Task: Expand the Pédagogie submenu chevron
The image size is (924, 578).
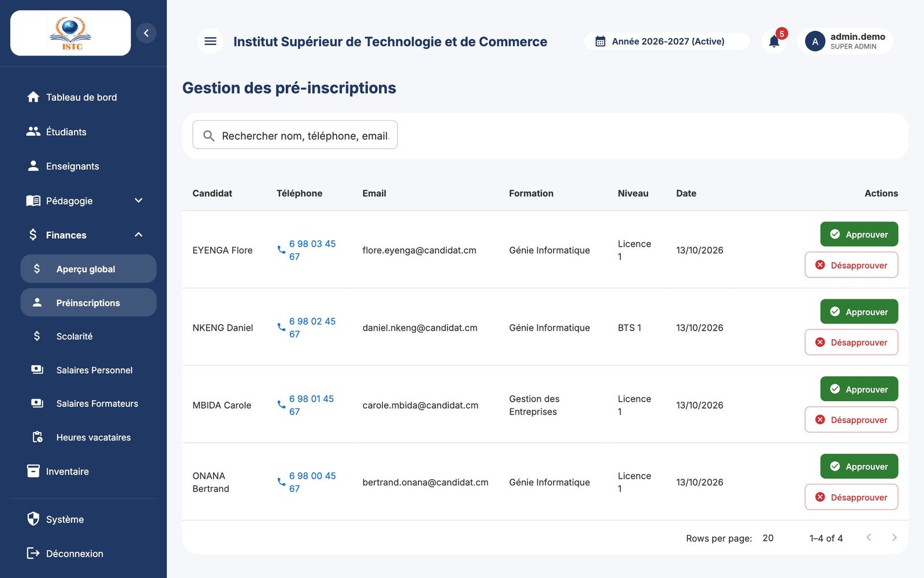Action: click(139, 201)
